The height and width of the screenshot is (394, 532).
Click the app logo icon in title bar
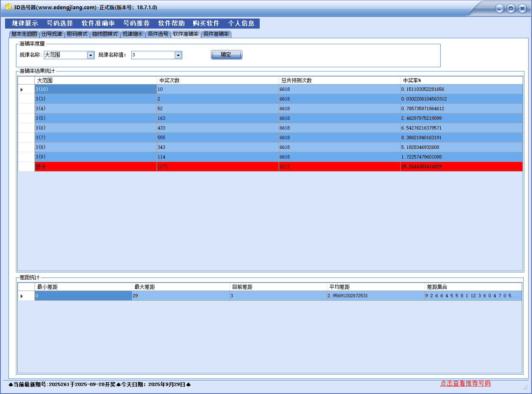(8, 7)
